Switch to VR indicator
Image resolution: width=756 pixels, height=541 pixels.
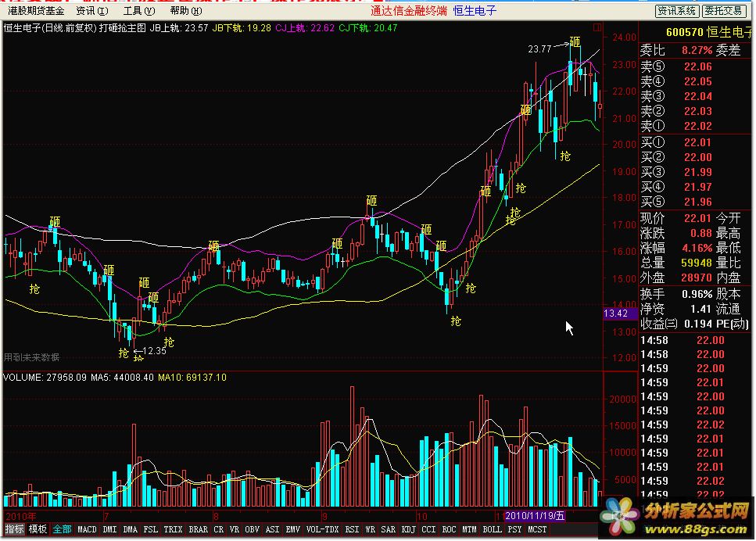[235, 529]
